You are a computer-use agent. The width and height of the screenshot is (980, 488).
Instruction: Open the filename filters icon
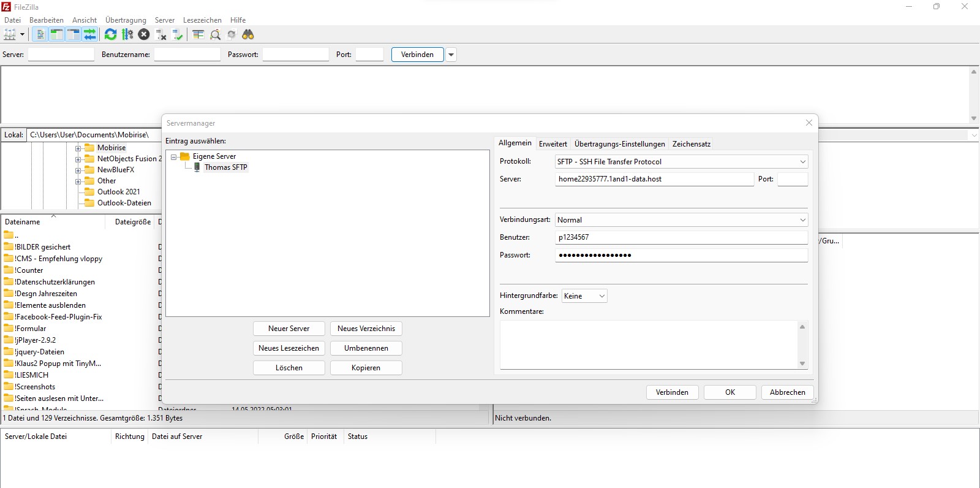tap(198, 35)
